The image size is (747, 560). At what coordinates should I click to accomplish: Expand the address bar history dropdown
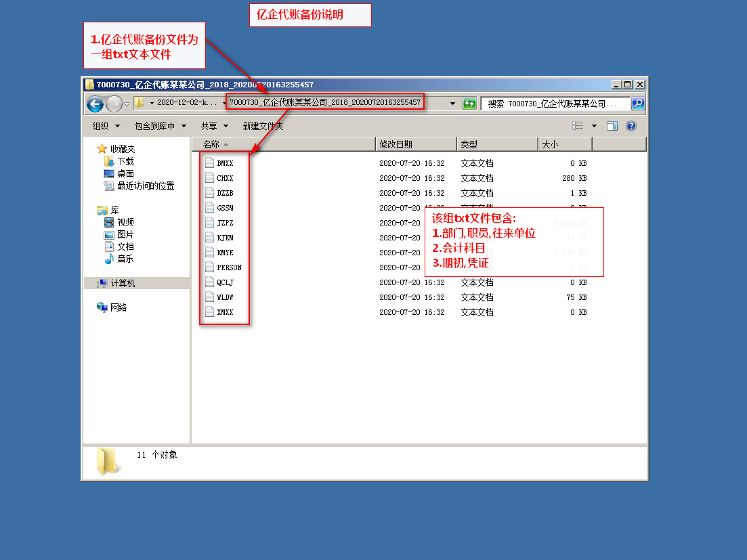(452, 104)
